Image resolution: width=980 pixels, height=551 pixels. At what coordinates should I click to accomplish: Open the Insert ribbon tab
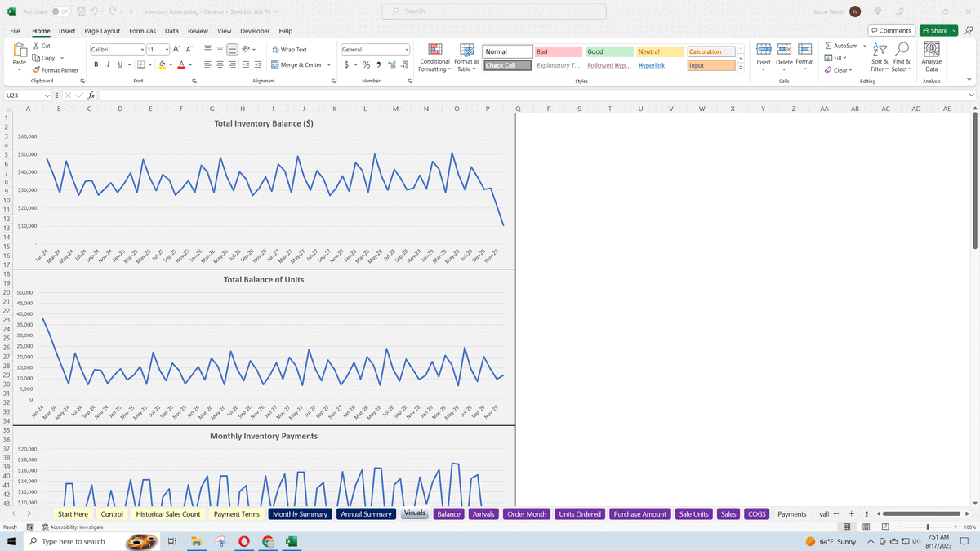[67, 31]
